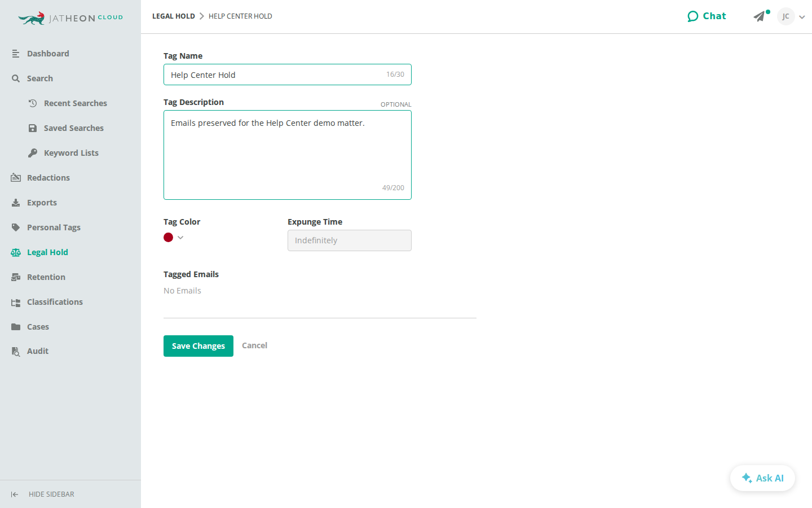Click the 'No Emails' text
This screenshot has width=812, height=508.
[x=182, y=291]
